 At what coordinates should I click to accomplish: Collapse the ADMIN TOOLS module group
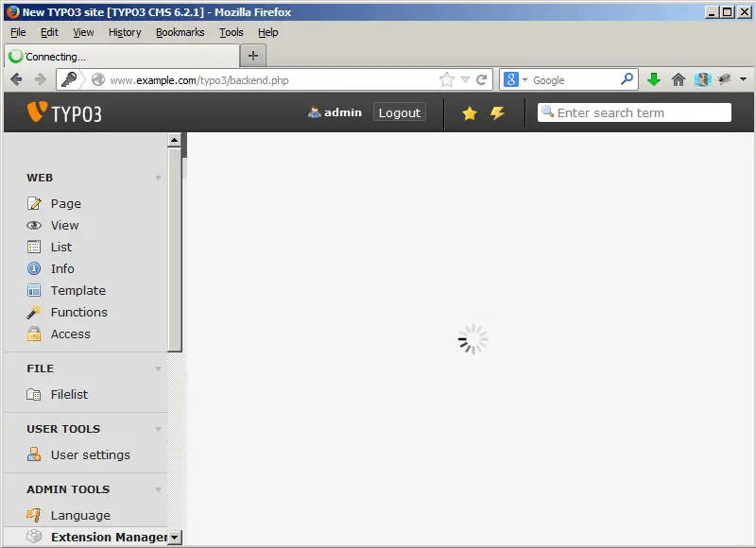click(158, 489)
